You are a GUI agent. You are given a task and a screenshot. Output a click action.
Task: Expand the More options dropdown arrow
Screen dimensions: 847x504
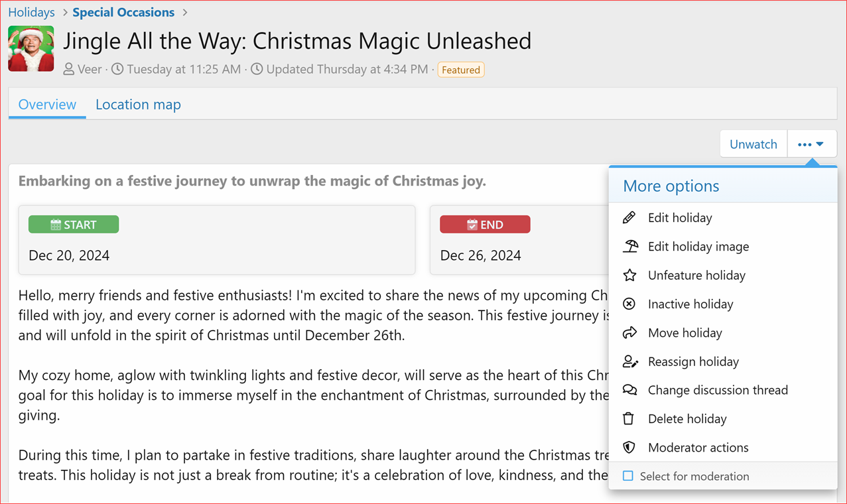[822, 144]
